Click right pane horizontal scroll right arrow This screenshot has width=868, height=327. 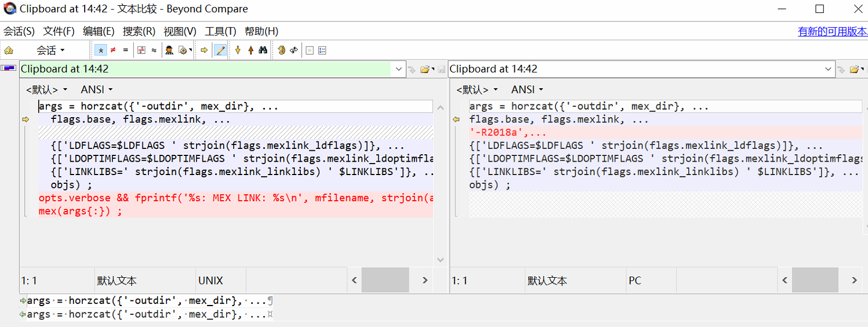(x=855, y=281)
